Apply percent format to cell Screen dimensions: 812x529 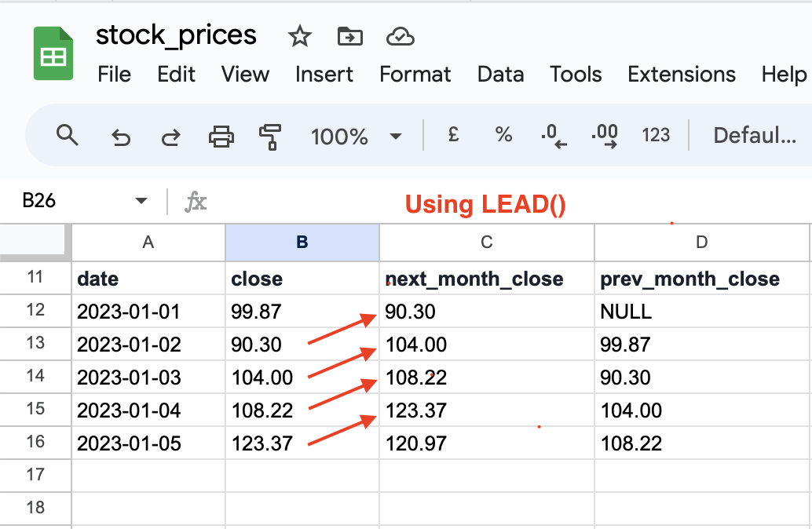[503, 136]
